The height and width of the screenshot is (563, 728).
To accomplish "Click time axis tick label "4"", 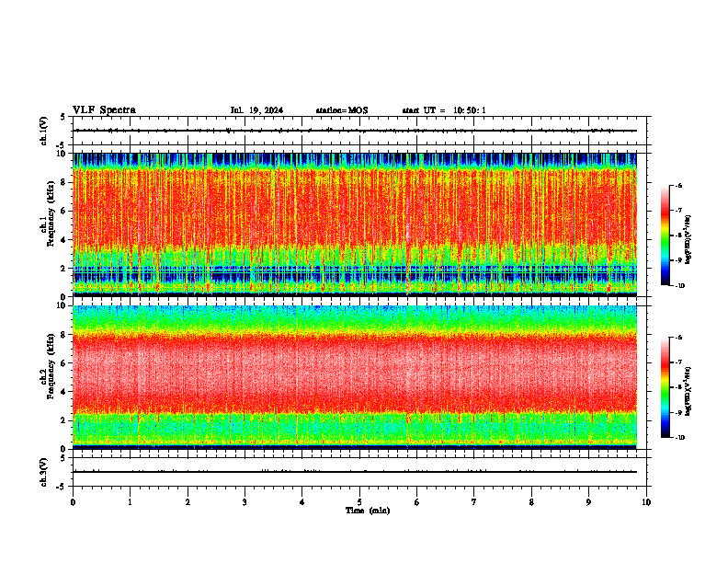I will pyautogui.click(x=301, y=502).
